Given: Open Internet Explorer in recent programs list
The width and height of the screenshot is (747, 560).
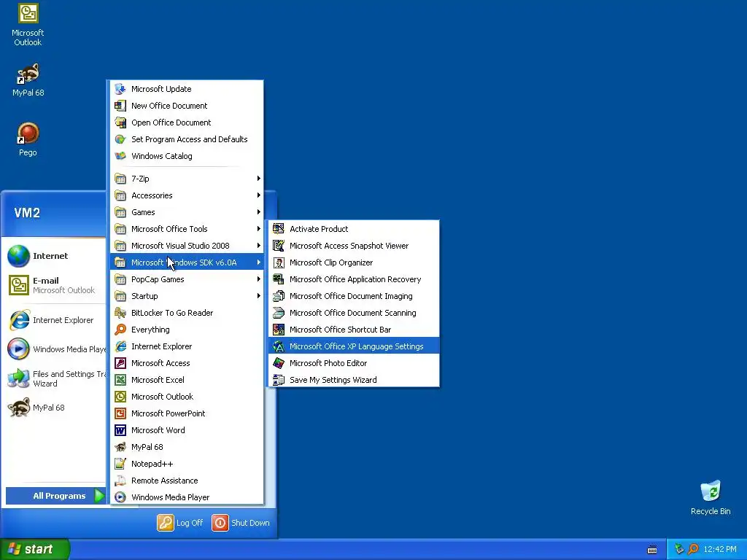Looking at the screenshot, I should click(x=53, y=320).
